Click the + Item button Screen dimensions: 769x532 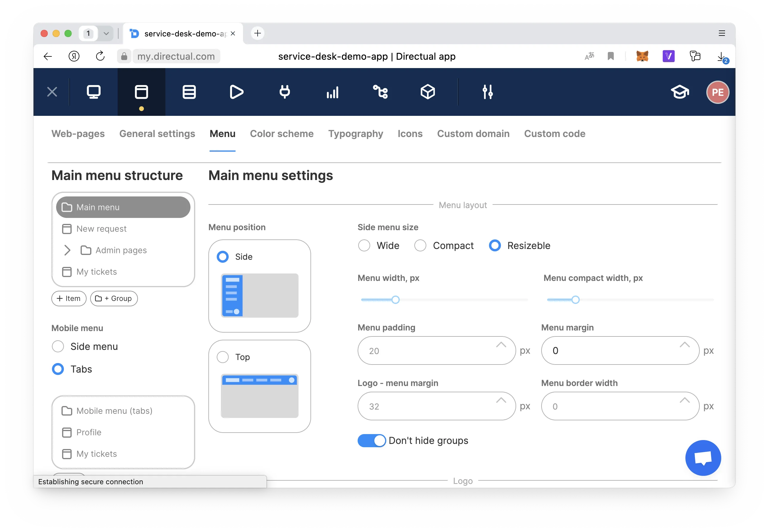pyautogui.click(x=69, y=298)
